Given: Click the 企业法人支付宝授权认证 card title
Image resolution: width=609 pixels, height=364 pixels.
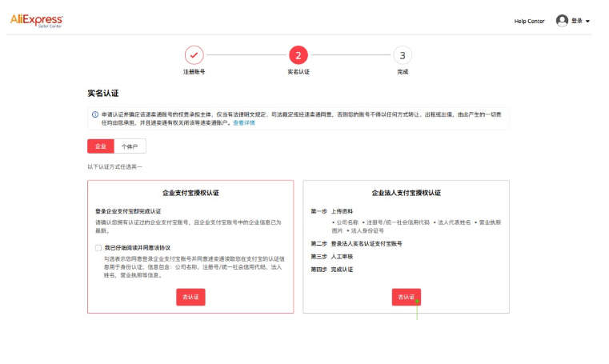Looking at the screenshot, I should point(407,193).
